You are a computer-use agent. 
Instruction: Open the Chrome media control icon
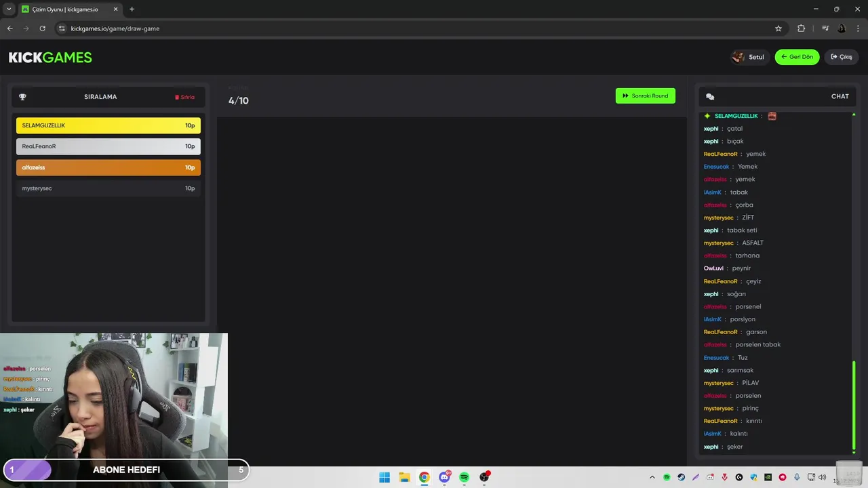825,28
